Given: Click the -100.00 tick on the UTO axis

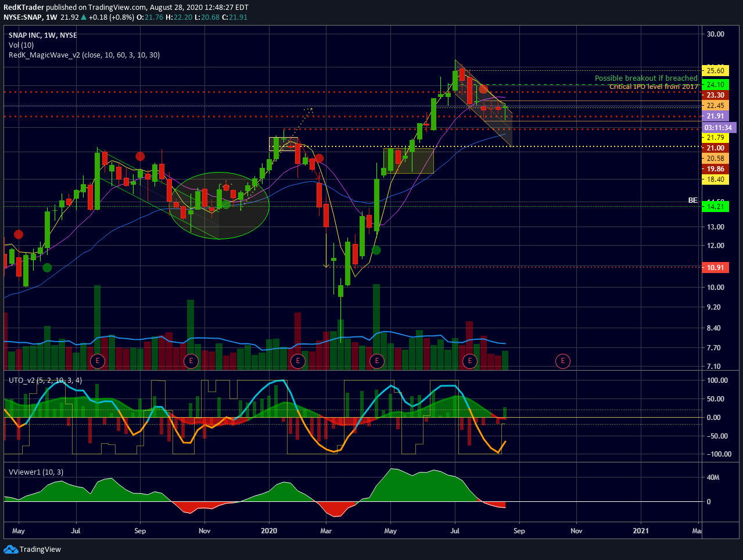Looking at the screenshot, I should [x=717, y=454].
